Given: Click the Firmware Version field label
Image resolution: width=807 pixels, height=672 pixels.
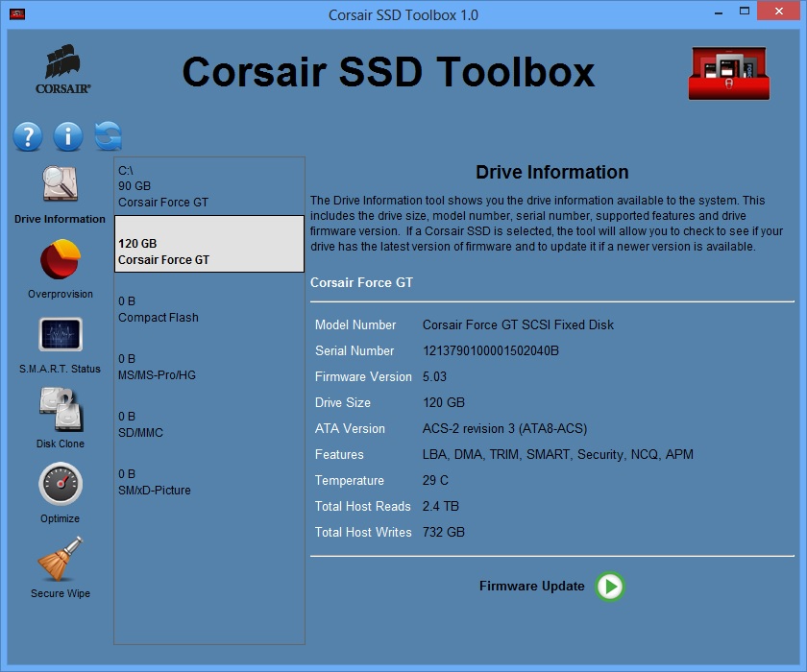Looking at the screenshot, I should [363, 377].
